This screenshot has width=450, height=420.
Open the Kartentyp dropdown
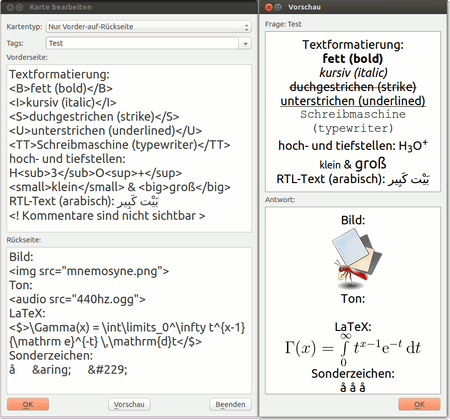pos(149,27)
